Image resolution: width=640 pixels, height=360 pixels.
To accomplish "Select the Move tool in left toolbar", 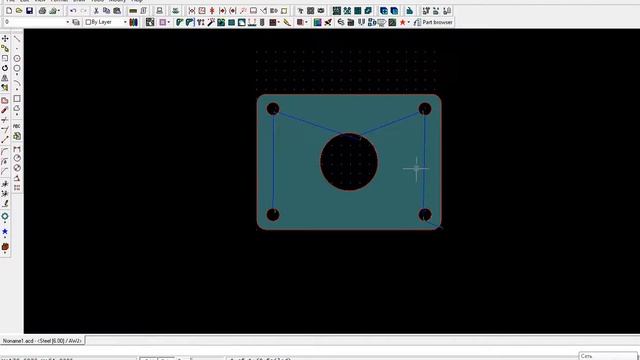I will tap(5, 38).
